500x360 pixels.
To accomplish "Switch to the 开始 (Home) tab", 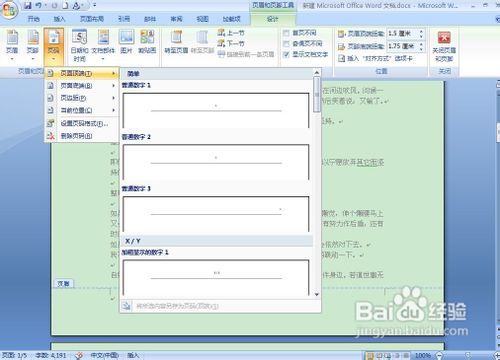I will coord(33,19).
